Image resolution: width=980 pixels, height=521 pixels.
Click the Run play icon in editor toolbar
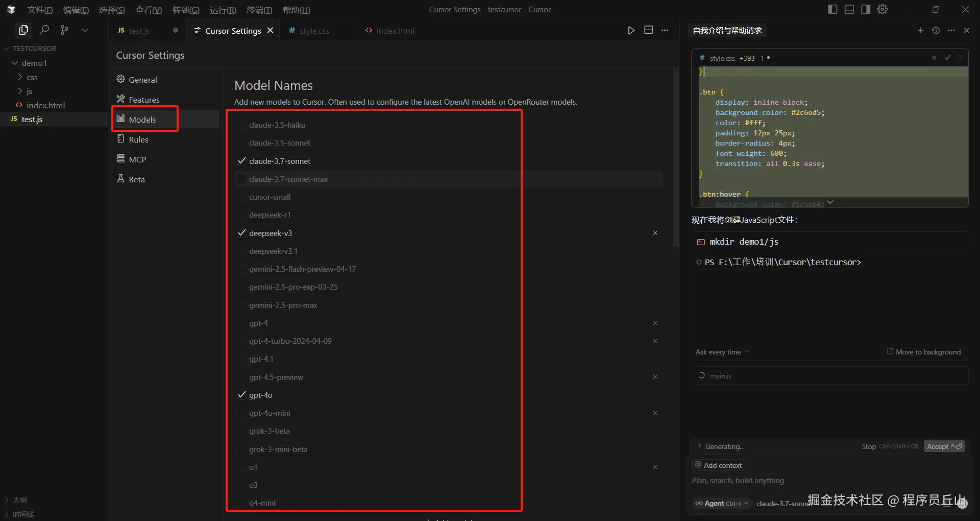coord(631,30)
